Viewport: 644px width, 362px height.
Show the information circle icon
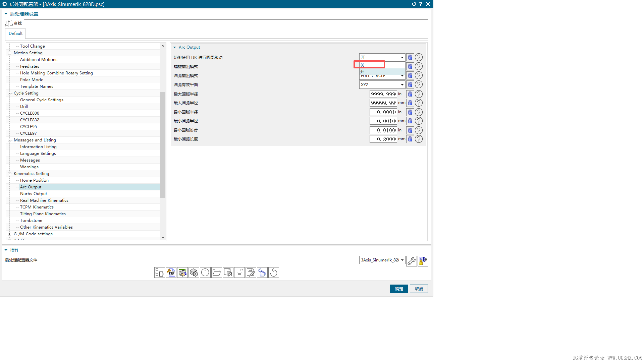(x=205, y=273)
